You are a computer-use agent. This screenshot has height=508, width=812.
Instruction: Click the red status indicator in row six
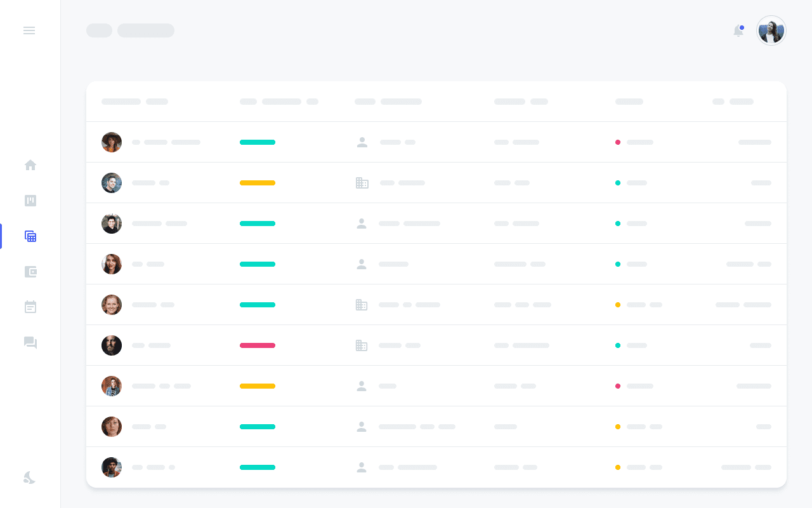click(258, 345)
